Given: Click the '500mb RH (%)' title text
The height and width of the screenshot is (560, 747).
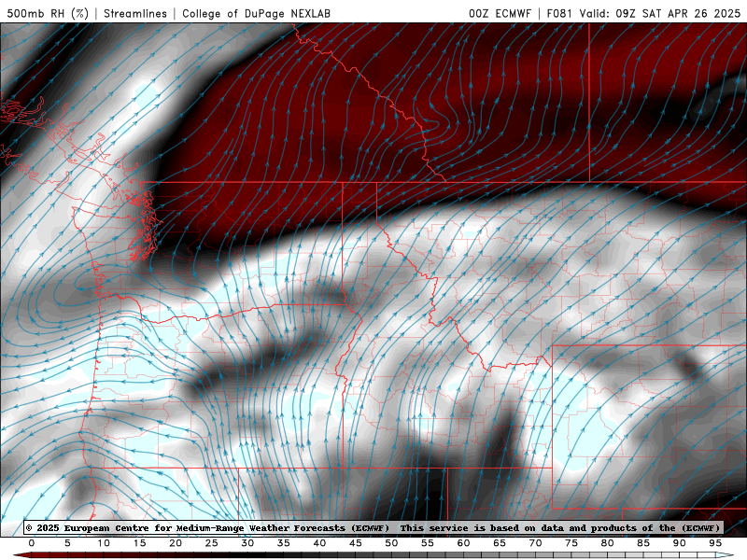Looking at the screenshot, I should (x=48, y=13).
